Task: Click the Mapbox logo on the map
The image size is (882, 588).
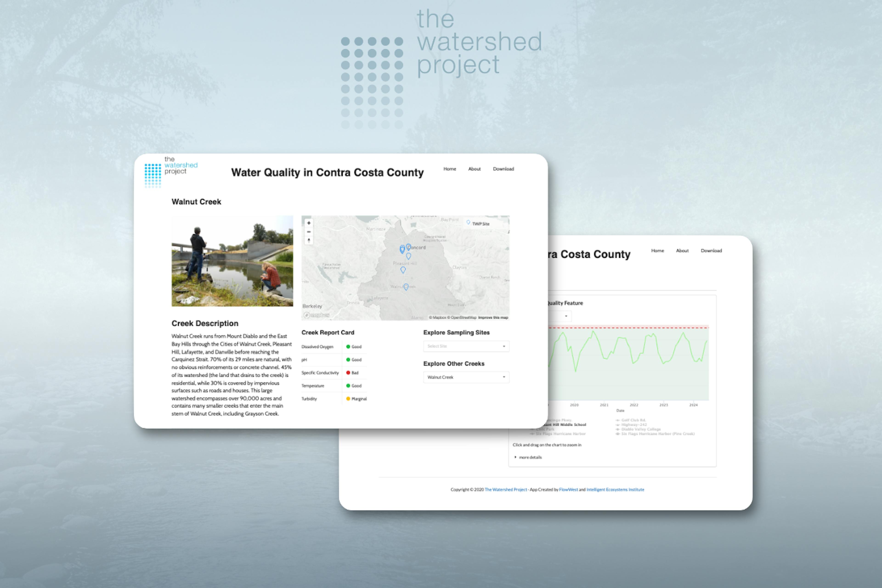Action: [316, 315]
